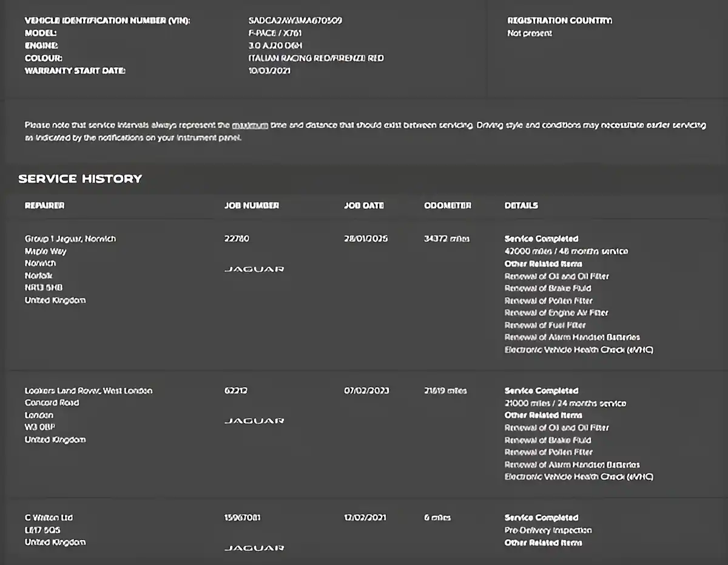Click the 07/02/2023 job date

pos(367,390)
